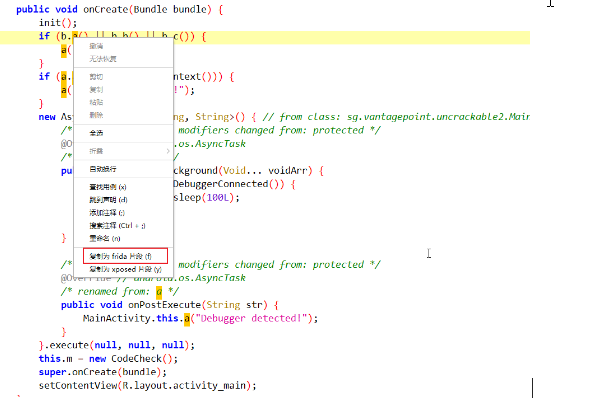Click 'CodeCheck()' constructor call
The width and height of the screenshot is (595, 404).
pyautogui.click(x=142, y=358)
